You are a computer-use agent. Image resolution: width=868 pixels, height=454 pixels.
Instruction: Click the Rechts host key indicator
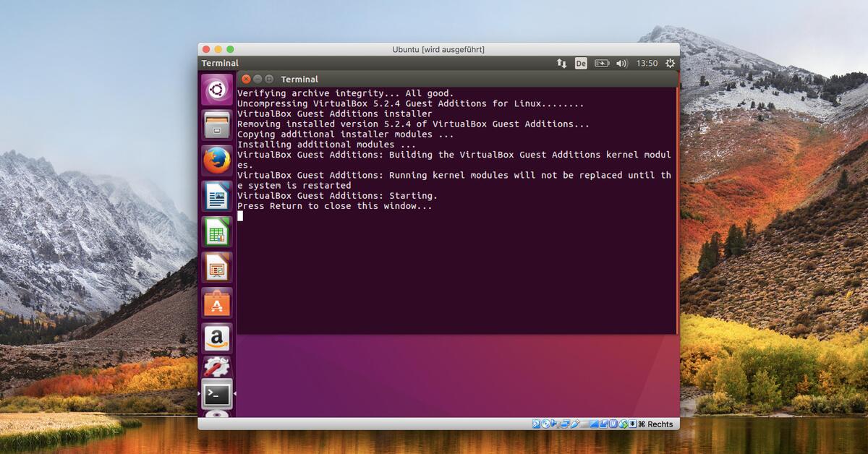[x=655, y=424]
